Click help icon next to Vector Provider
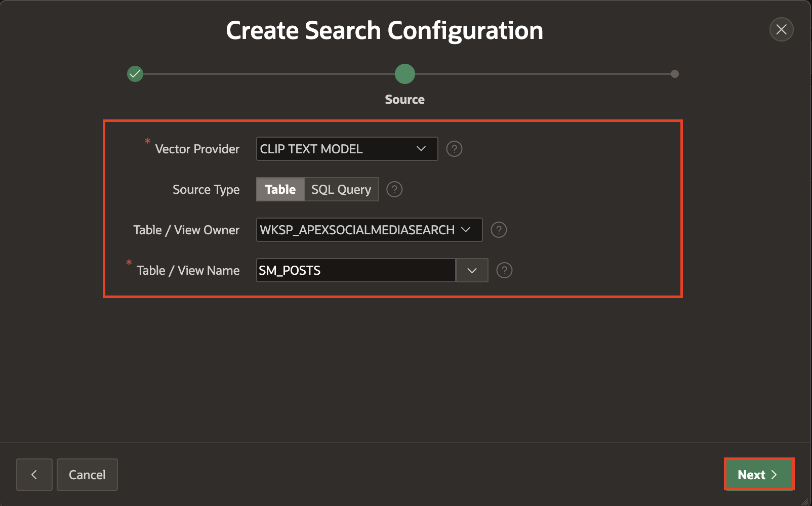The width and height of the screenshot is (812, 506). [x=454, y=149]
